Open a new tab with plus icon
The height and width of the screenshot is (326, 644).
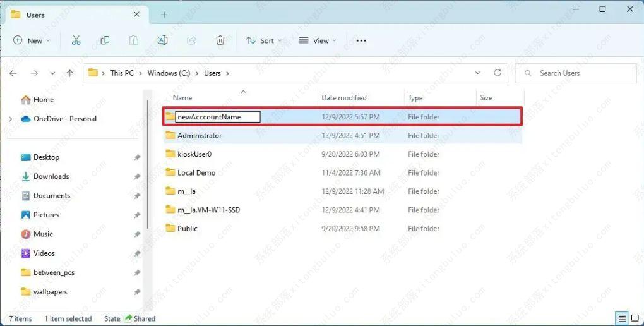click(x=164, y=15)
